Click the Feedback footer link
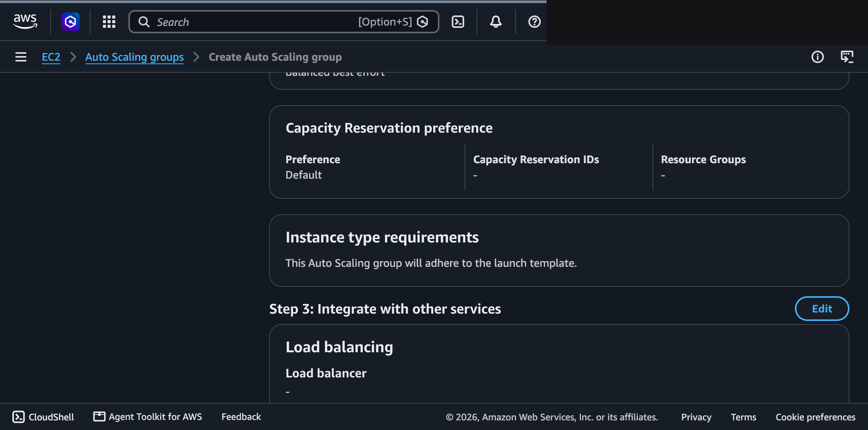 click(241, 417)
